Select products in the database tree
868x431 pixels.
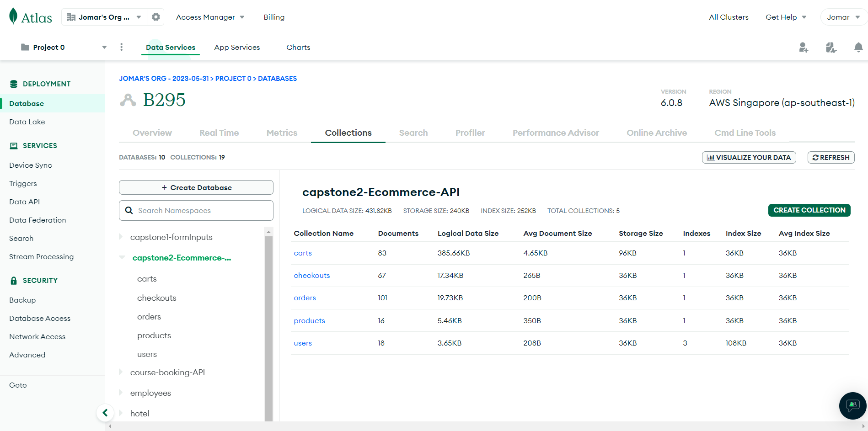(x=154, y=335)
